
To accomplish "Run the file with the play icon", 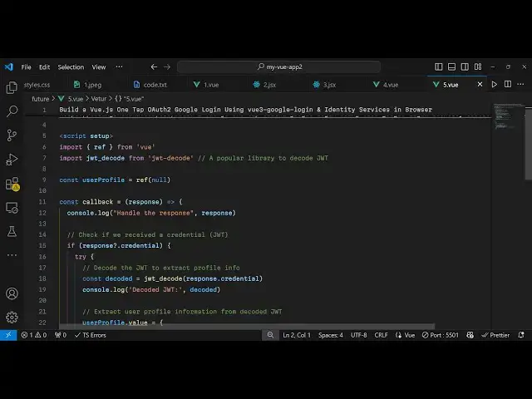I will pos(495,84).
